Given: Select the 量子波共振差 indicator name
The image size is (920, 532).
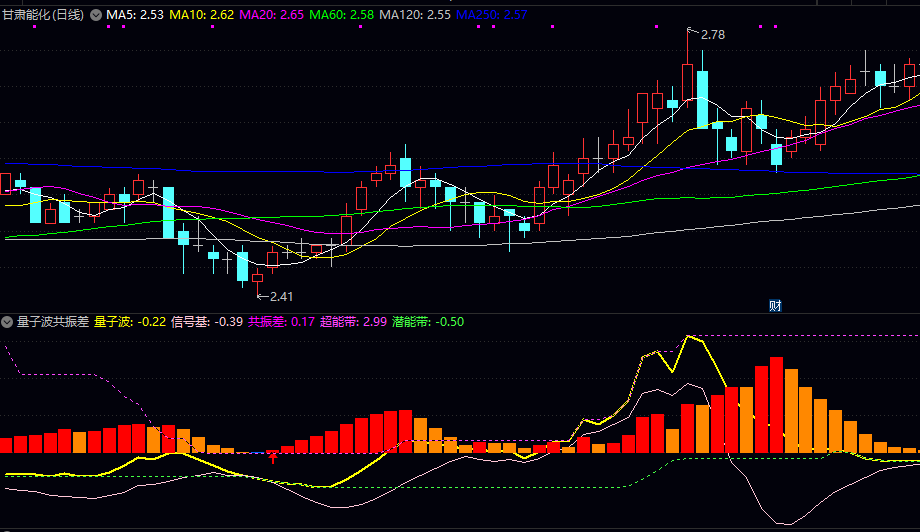Looking at the screenshot, I should [x=52, y=322].
